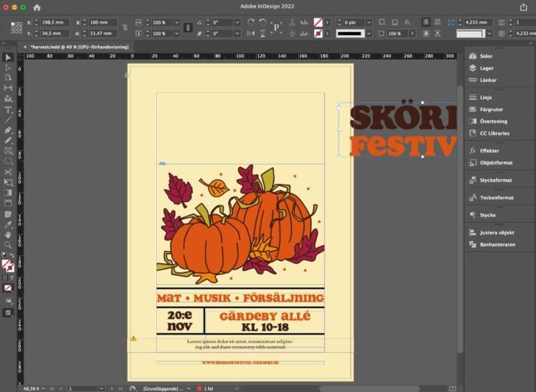Select the Eyedropper tool
The image size is (536, 392).
click(8, 224)
